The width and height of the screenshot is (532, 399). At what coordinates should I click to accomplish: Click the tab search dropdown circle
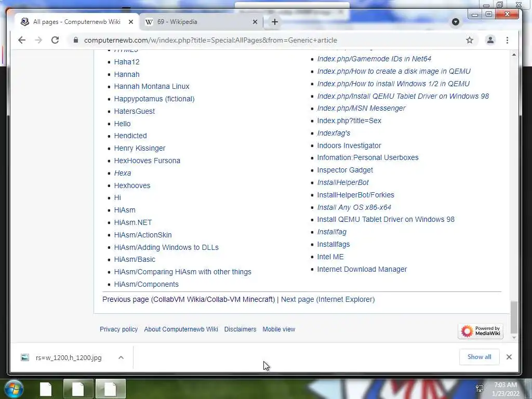[456, 22]
